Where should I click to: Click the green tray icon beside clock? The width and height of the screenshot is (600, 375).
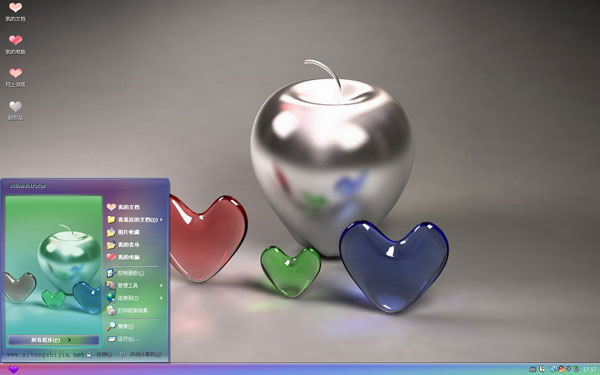pyautogui.click(x=576, y=369)
